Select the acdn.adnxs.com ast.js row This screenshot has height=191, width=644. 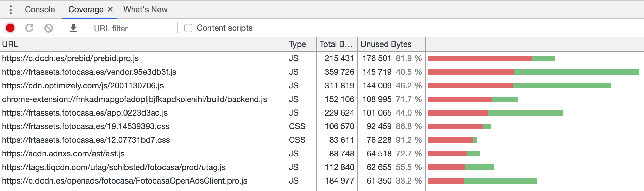(x=63, y=154)
